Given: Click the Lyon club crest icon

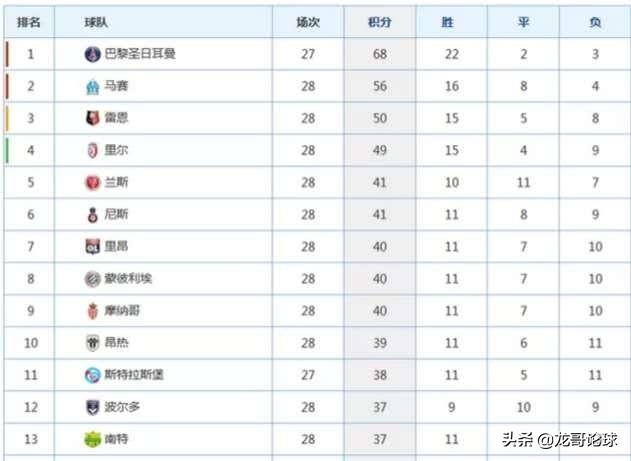Looking at the screenshot, I should (93, 247).
